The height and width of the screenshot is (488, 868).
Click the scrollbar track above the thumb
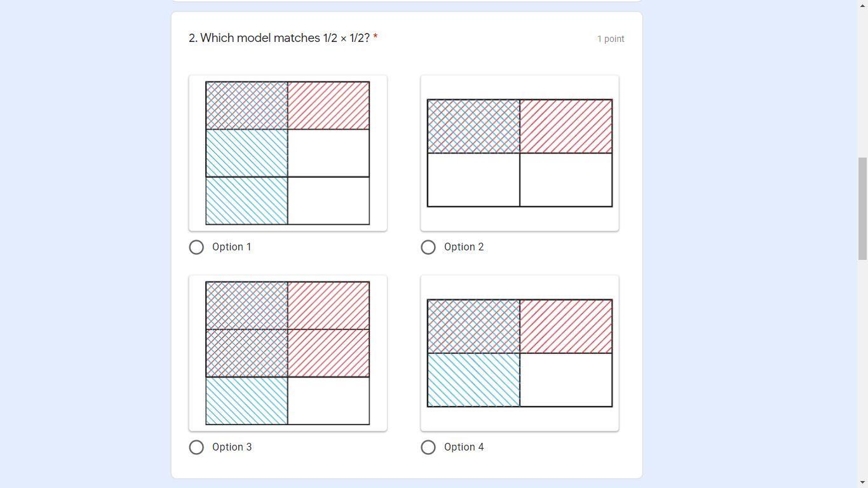point(863,83)
